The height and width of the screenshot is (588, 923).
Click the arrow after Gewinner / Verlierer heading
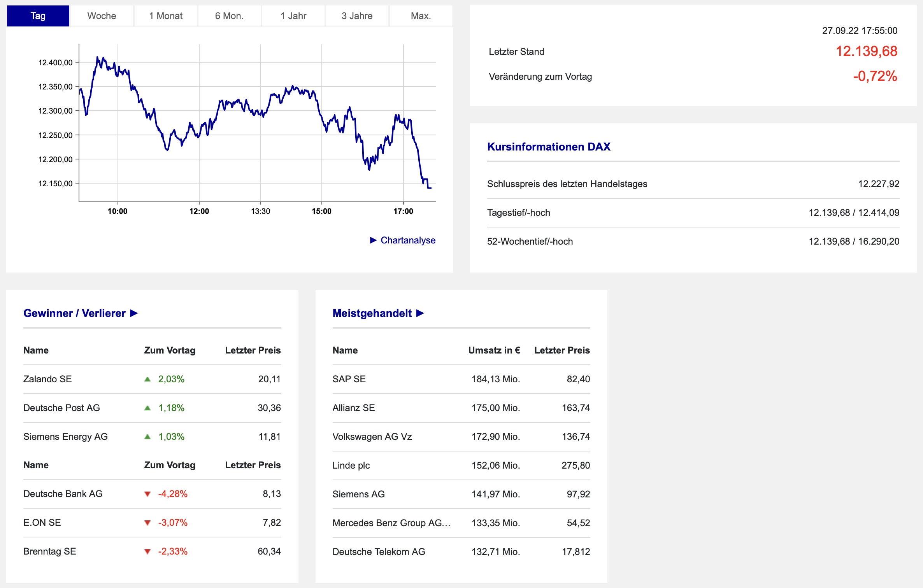point(134,313)
